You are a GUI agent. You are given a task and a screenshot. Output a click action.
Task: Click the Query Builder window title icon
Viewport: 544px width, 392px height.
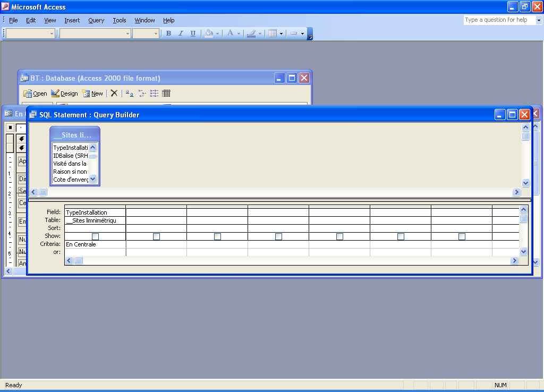[x=33, y=115]
